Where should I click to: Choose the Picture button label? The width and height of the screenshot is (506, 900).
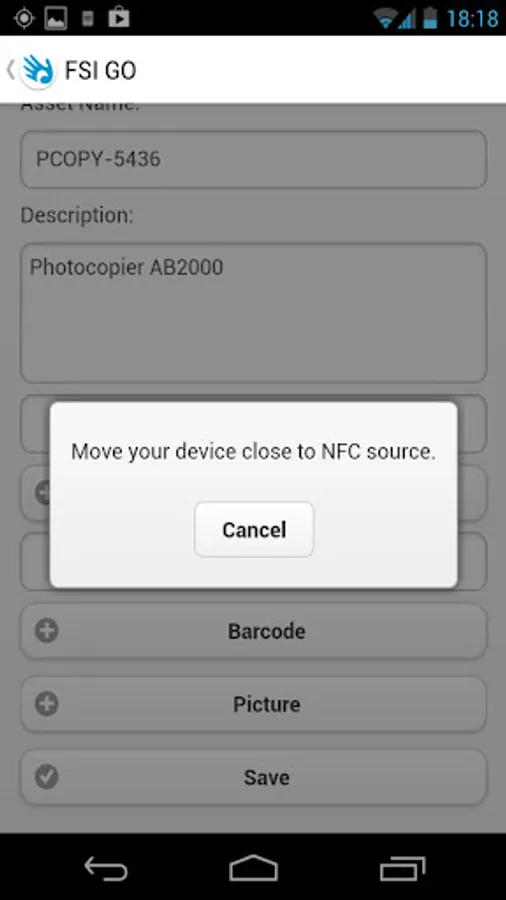click(267, 704)
